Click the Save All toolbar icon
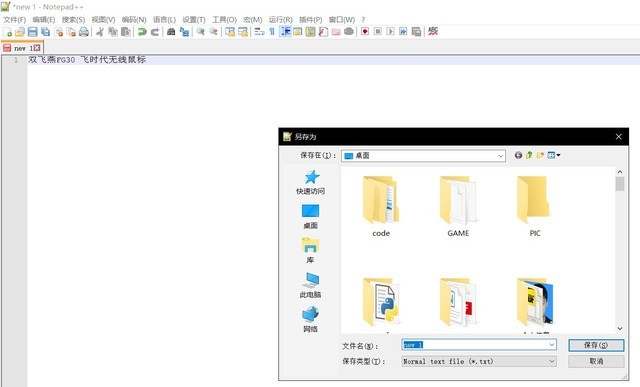640x387 pixels. (46, 32)
